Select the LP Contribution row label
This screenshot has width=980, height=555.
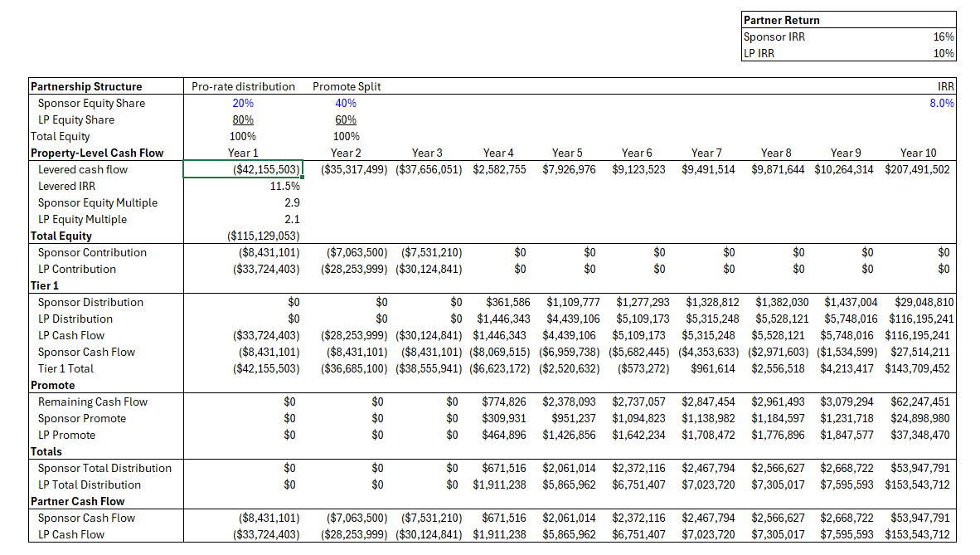coord(77,269)
